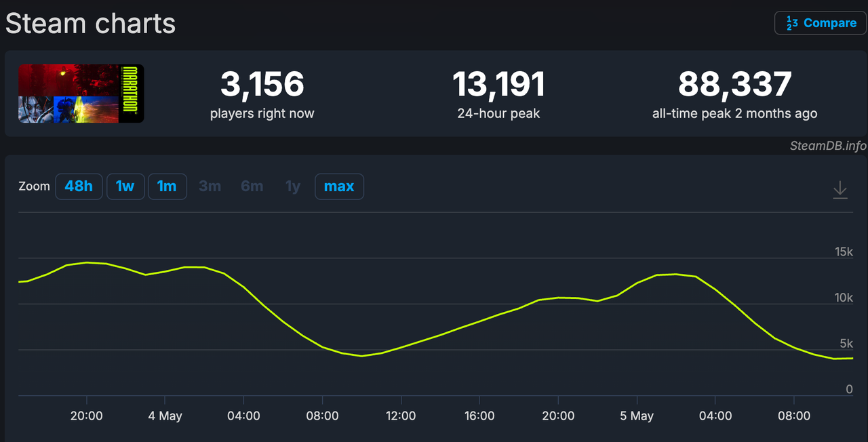Image resolution: width=868 pixels, height=442 pixels.
Task: Click the 88,337 all-time peak value
Action: (x=735, y=85)
